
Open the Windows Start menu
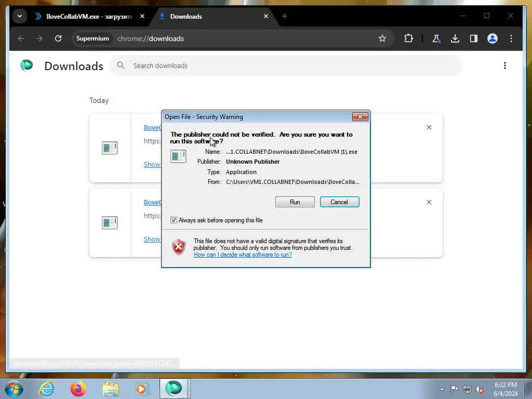tap(14, 389)
